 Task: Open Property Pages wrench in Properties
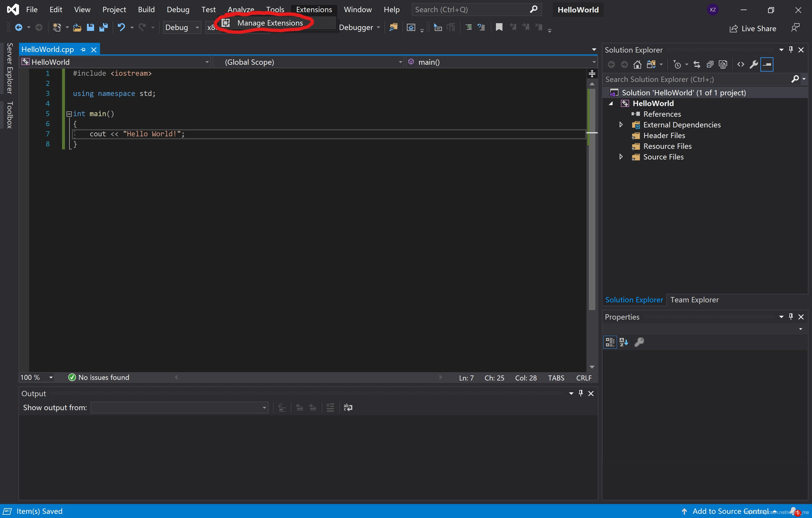click(x=639, y=342)
